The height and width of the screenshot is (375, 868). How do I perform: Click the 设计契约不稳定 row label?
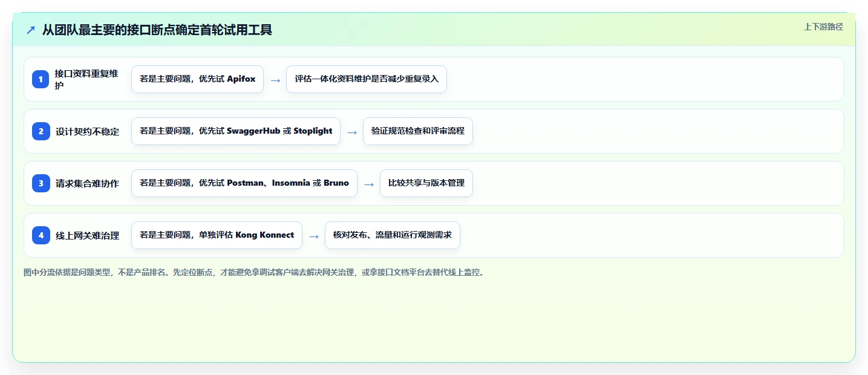[88, 131]
